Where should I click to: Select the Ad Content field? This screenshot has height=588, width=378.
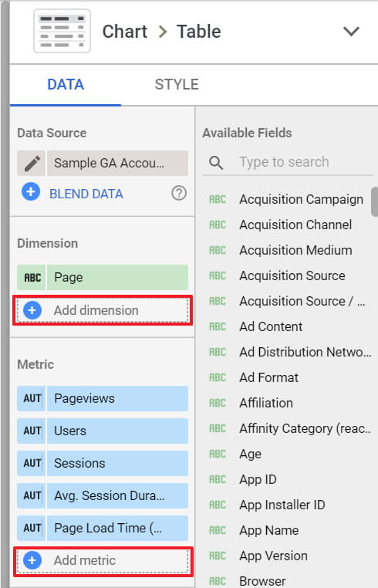[271, 326]
